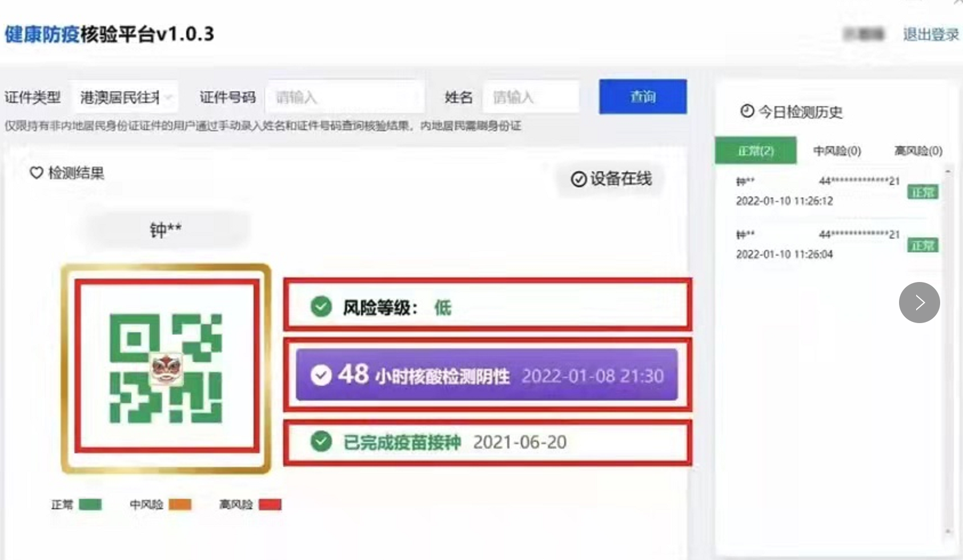Click the lion icon in the QR code center

(x=166, y=368)
